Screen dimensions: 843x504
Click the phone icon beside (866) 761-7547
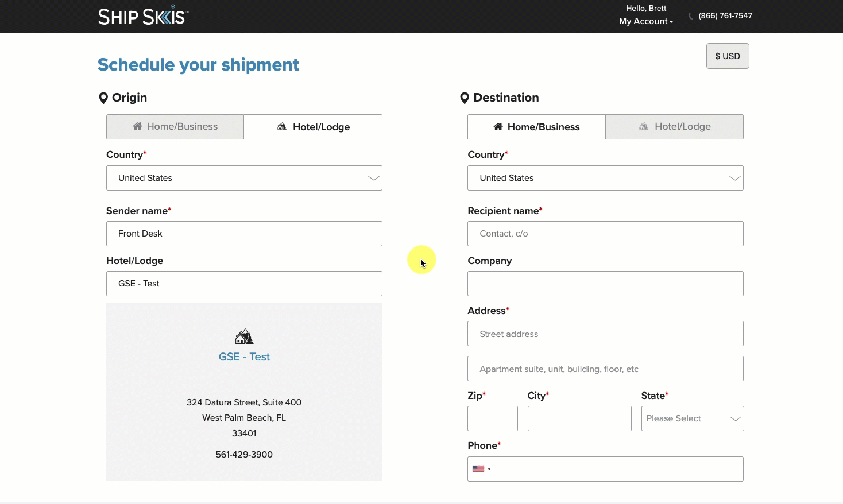pos(691,16)
